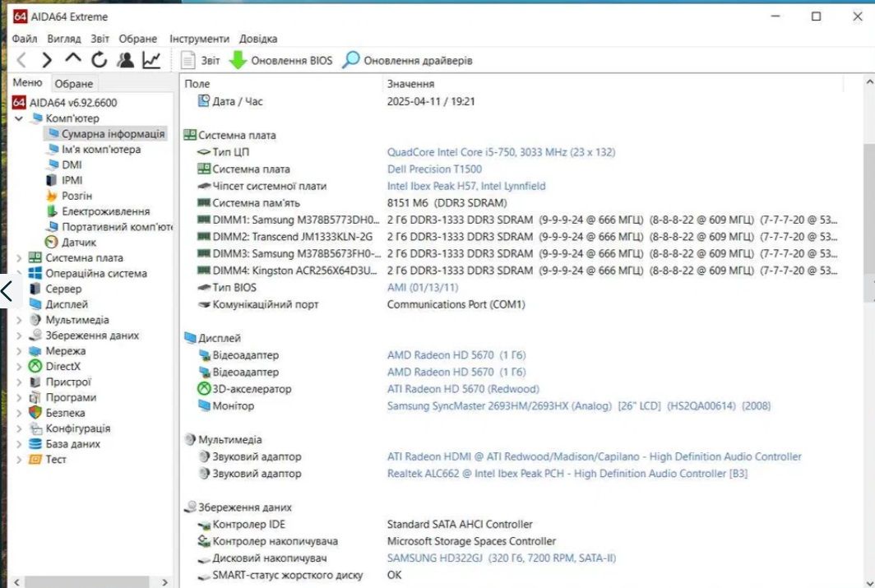Viewport: 875px width, 588px height.
Task: Open Intel Ibex Peak H57 chipset link
Action: coord(466,186)
